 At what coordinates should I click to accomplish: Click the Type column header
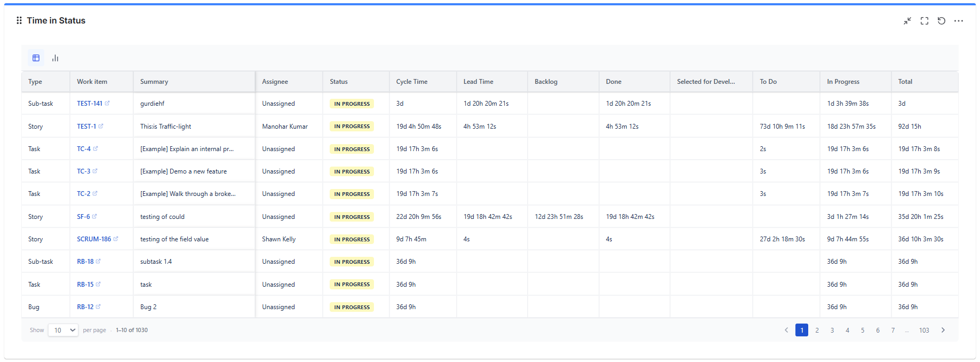tap(46, 82)
